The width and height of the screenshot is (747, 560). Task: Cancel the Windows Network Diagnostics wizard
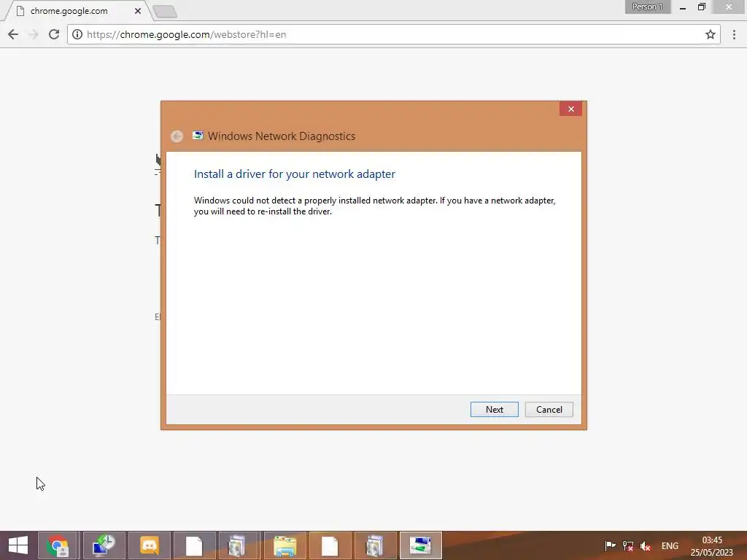tap(549, 410)
